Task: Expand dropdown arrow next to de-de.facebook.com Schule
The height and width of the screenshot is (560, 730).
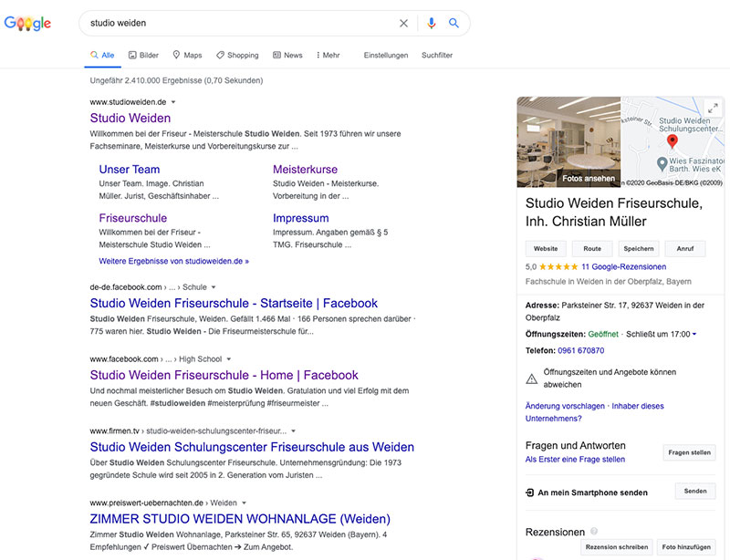Action: point(214,287)
